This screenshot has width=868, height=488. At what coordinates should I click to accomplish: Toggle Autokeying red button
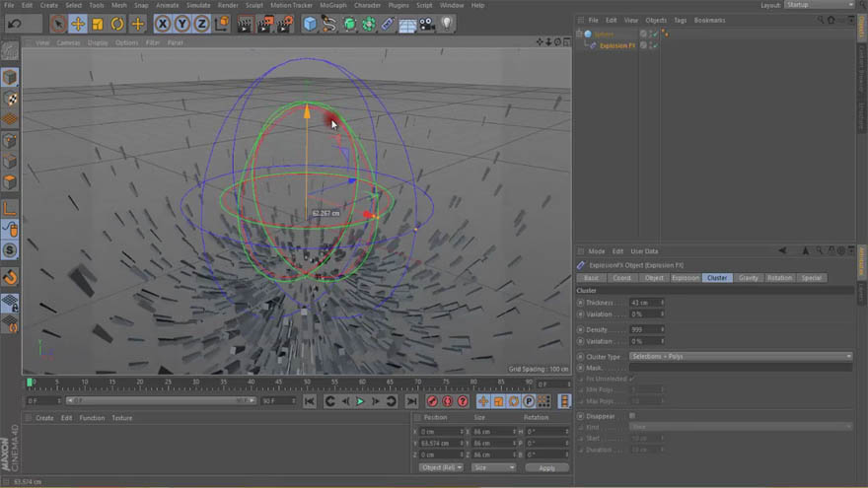tap(447, 401)
